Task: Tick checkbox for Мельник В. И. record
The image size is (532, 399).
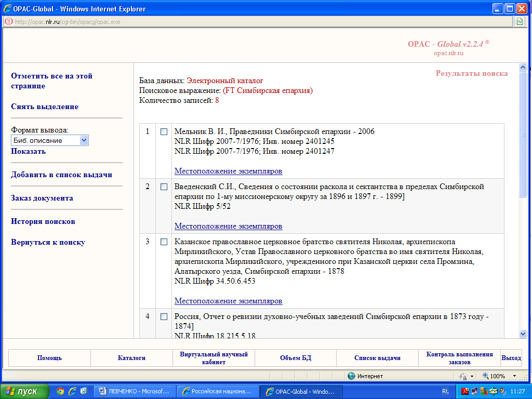Action: (x=164, y=131)
